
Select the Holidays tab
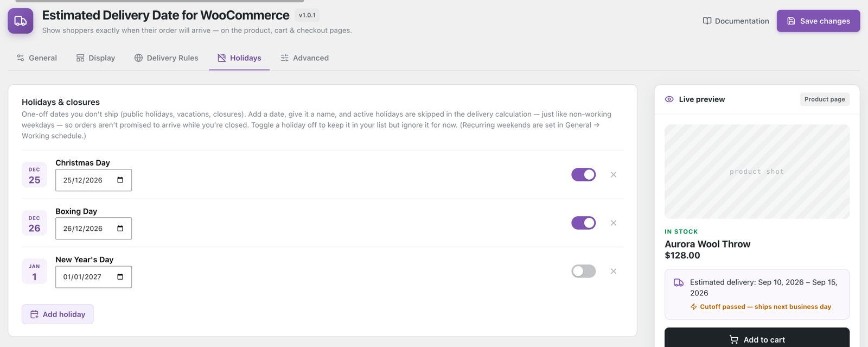pyautogui.click(x=239, y=58)
